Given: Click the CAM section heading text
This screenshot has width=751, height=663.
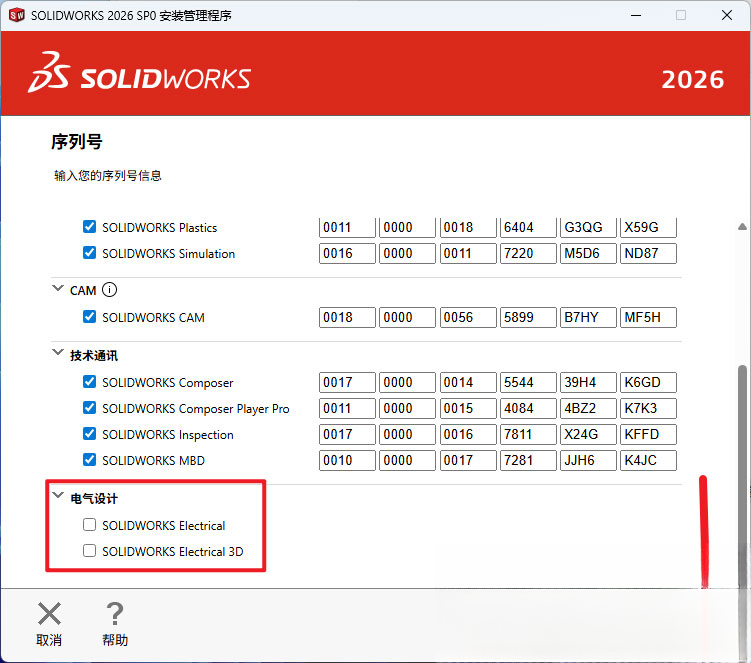Looking at the screenshot, I should pos(83,291).
